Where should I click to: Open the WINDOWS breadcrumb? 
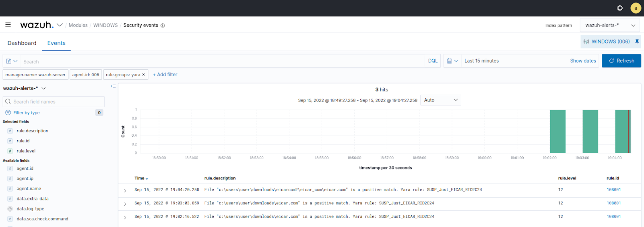pos(105,25)
